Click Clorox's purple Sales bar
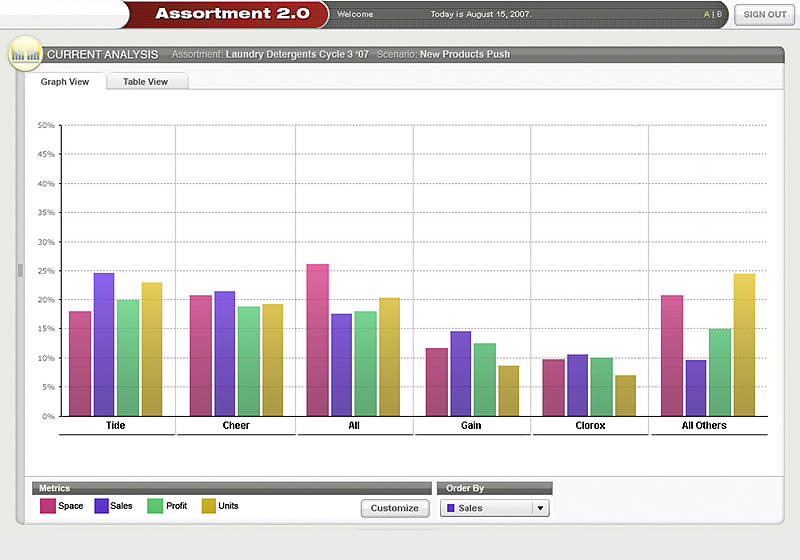 point(578,386)
